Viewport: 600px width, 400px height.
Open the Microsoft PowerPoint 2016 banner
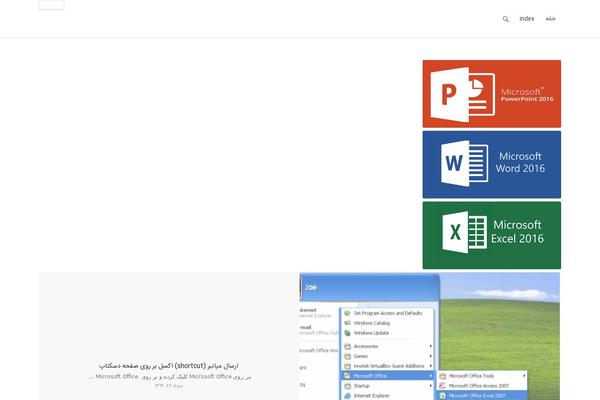click(492, 94)
